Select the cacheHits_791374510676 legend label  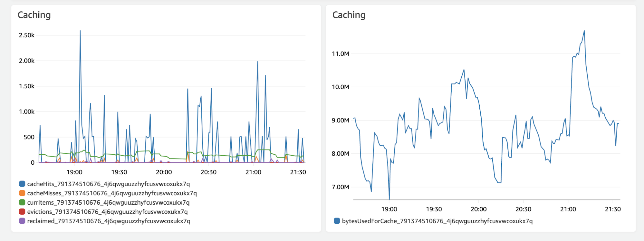click(x=109, y=184)
